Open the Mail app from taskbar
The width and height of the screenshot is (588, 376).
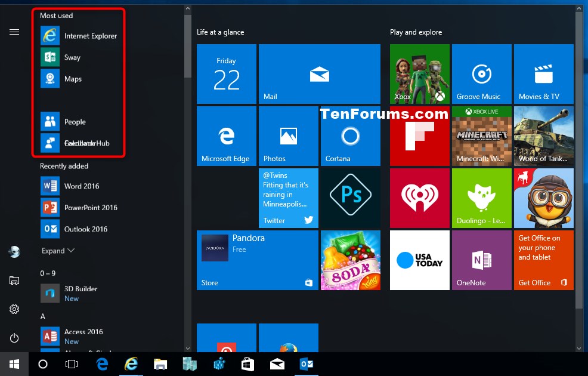pyautogui.click(x=277, y=364)
